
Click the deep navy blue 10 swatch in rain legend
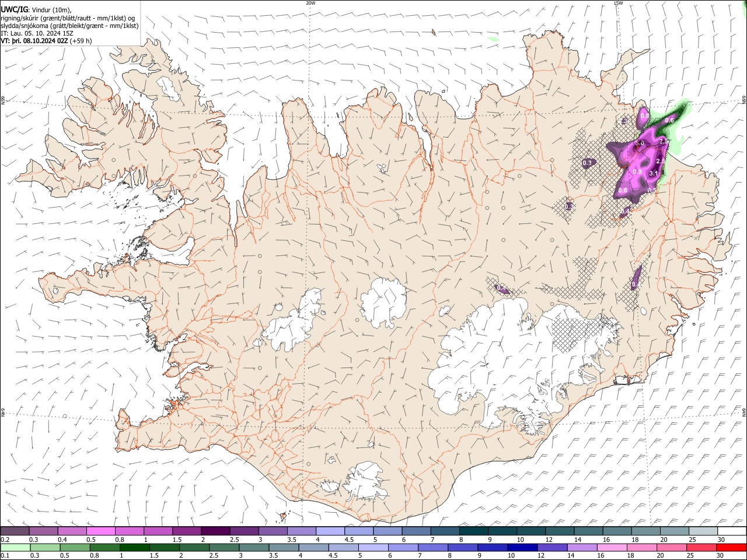(521, 548)
